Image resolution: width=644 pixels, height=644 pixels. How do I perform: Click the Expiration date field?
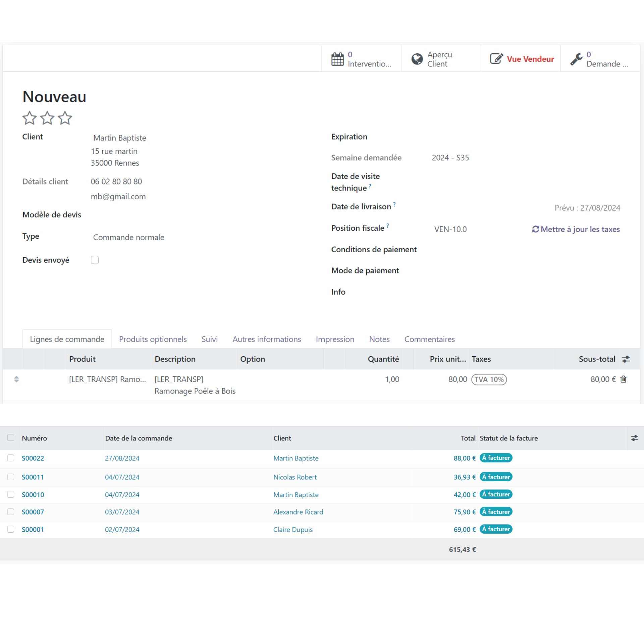point(526,137)
